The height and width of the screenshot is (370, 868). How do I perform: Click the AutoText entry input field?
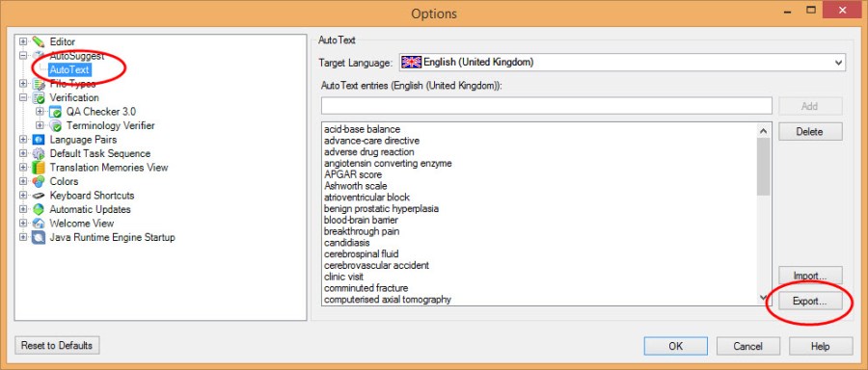(x=547, y=106)
